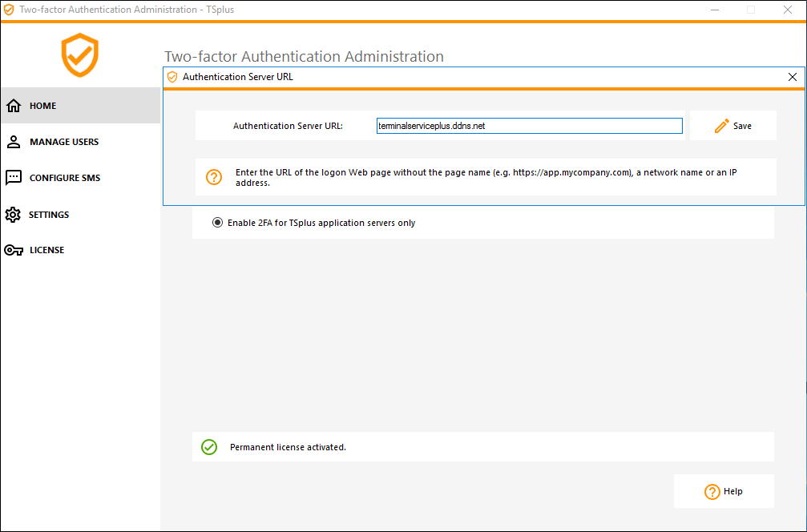Click the orange help circle near the URL hint
The image size is (807, 532).
[213, 176]
